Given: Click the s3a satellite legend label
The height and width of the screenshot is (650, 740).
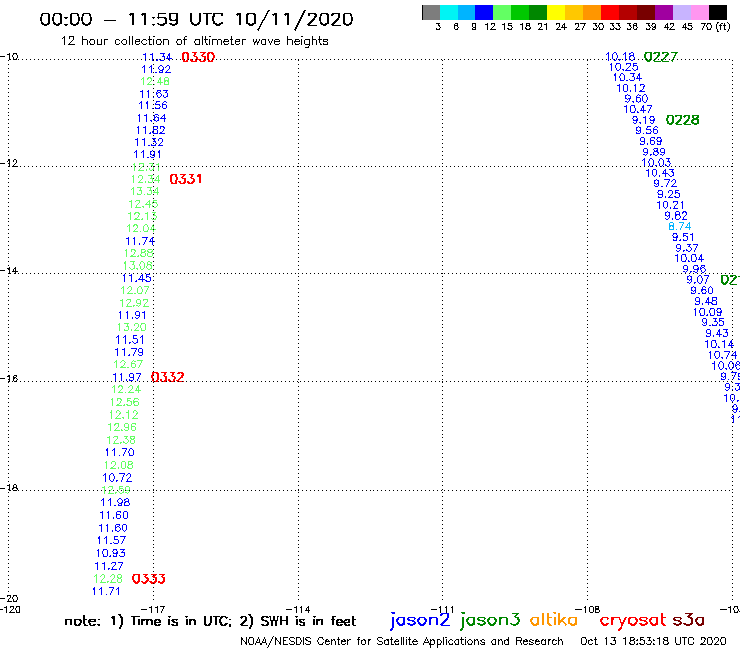Looking at the screenshot, I should pos(688,620).
